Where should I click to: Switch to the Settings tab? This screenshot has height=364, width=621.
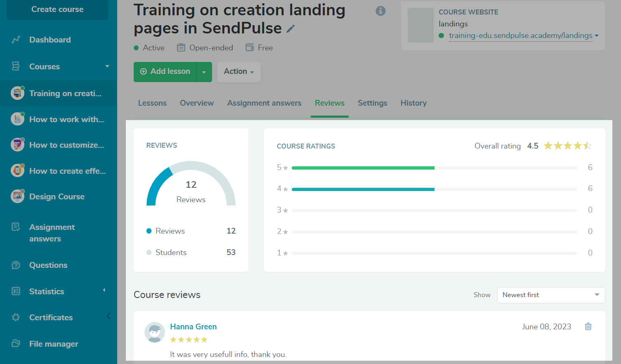(x=372, y=103)
